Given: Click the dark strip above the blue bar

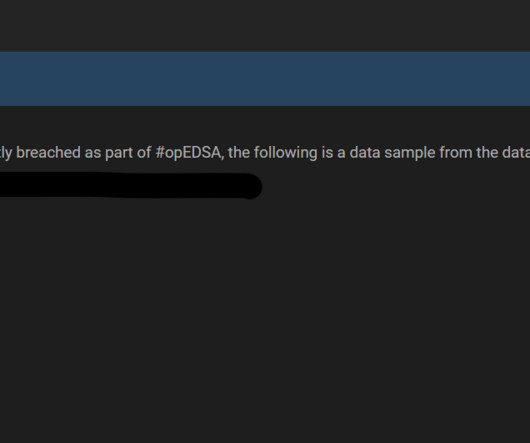Looking at the screenshot, I should (x=265, y=26).
